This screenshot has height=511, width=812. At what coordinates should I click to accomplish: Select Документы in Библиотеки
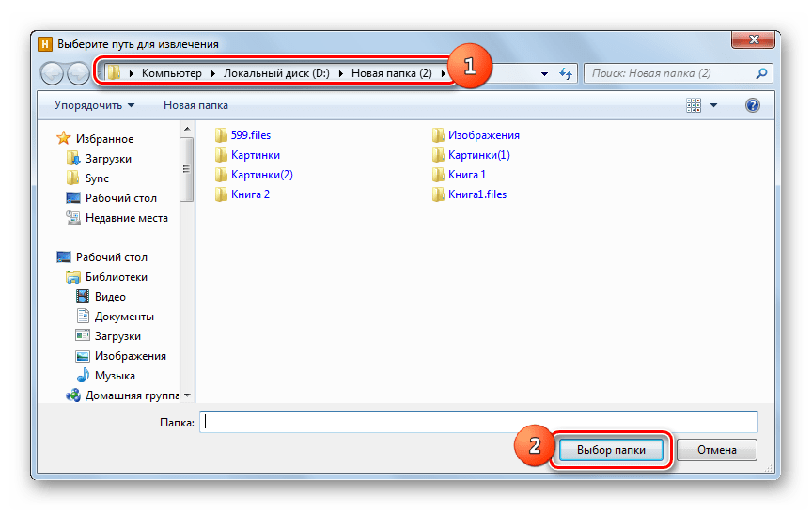(124, 316)
